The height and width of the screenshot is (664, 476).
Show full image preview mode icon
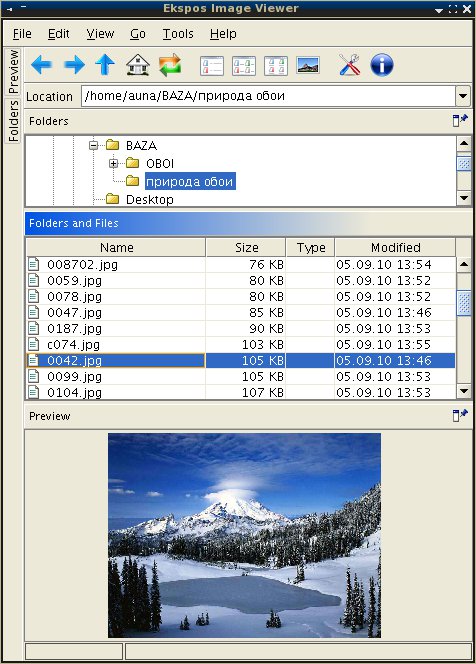[308, 65]
